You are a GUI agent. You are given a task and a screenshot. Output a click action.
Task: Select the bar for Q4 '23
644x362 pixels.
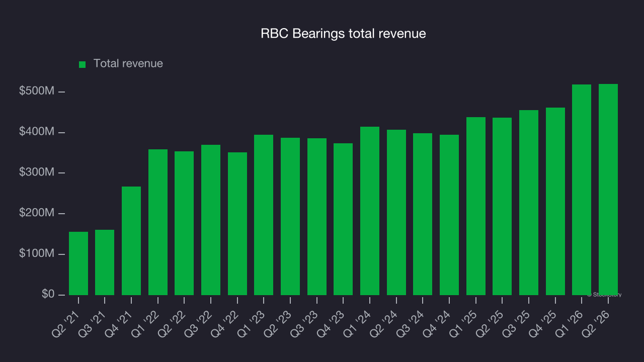(x=343, y=219)
